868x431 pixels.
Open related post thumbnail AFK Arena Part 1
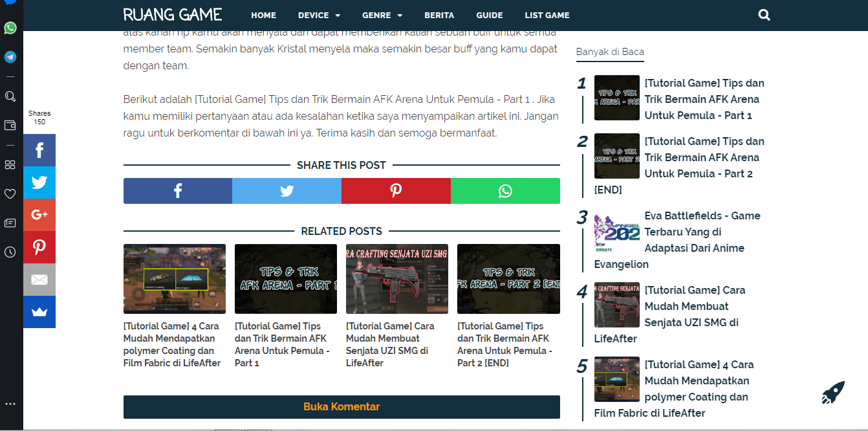point(286,279)
